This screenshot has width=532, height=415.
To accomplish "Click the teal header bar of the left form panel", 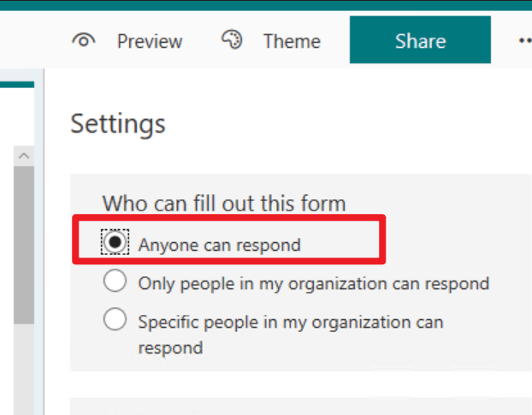I will 17,85.
